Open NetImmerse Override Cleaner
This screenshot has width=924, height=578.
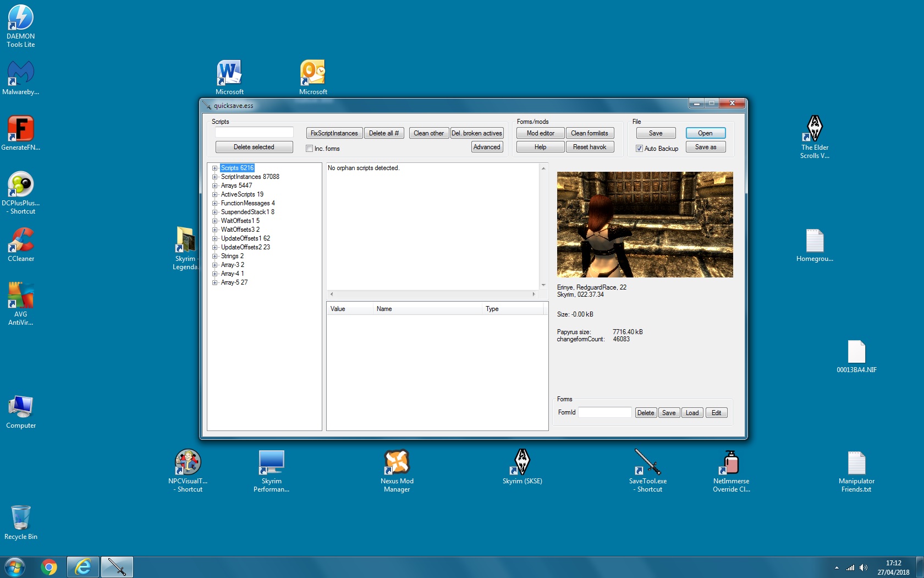pos(732,465)
